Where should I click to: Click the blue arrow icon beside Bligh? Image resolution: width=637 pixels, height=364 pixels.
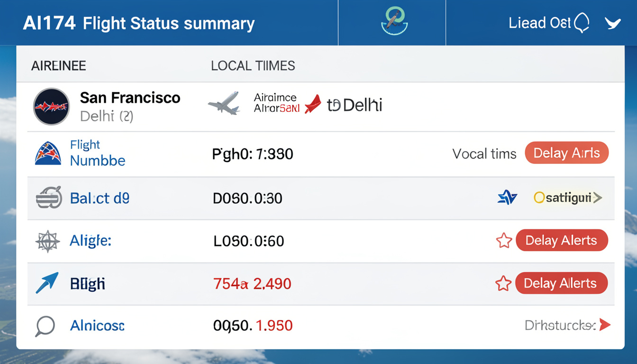(x=47, y=283)
